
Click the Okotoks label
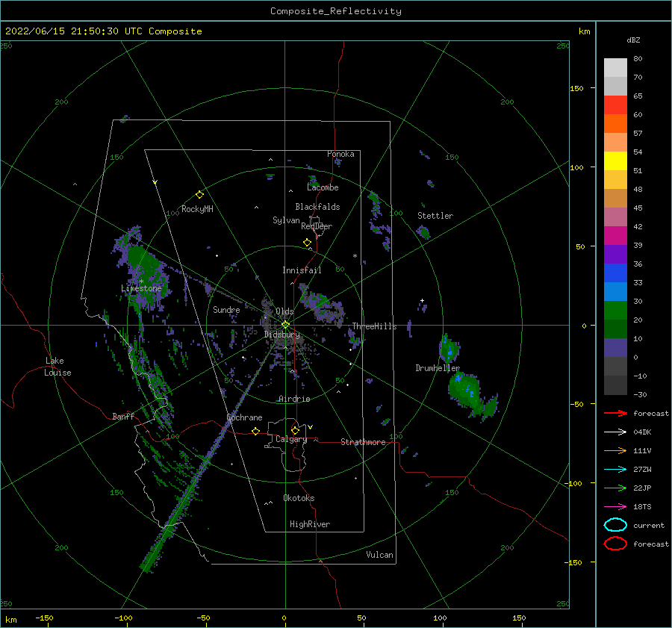pyautogui.click(x=299, y=498)
